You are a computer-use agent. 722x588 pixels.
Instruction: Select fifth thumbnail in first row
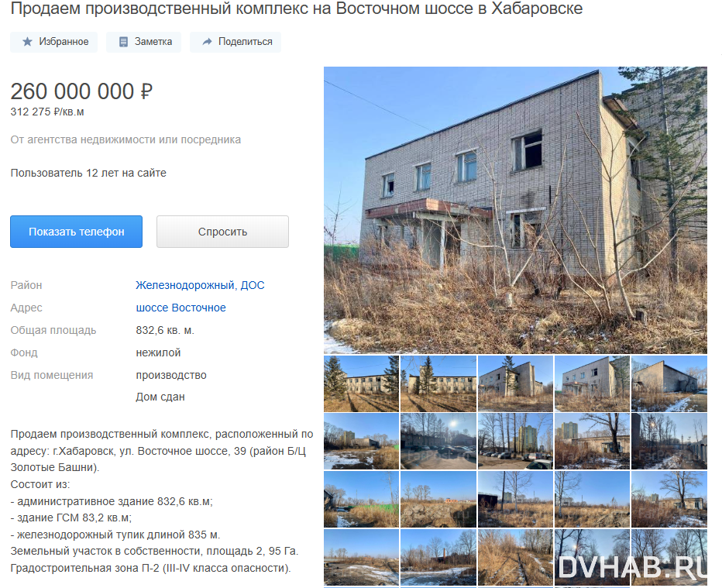[669, 383]
